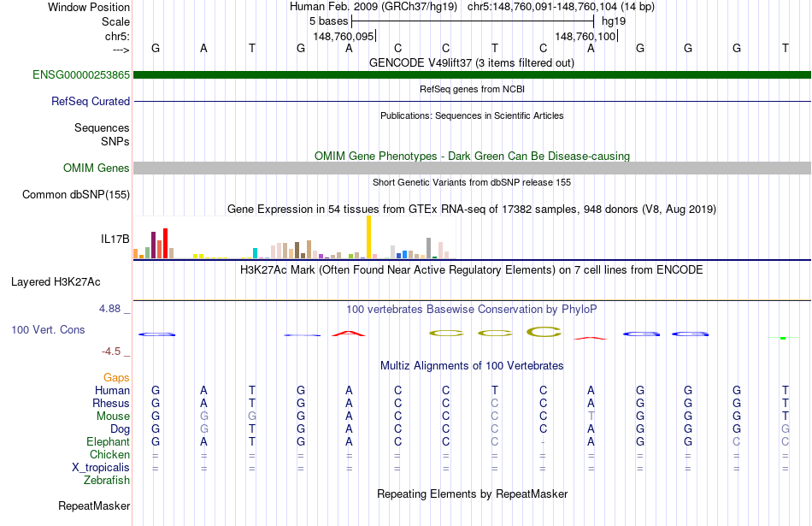Open the GTEx Gene Expression track title

[472, 210]
